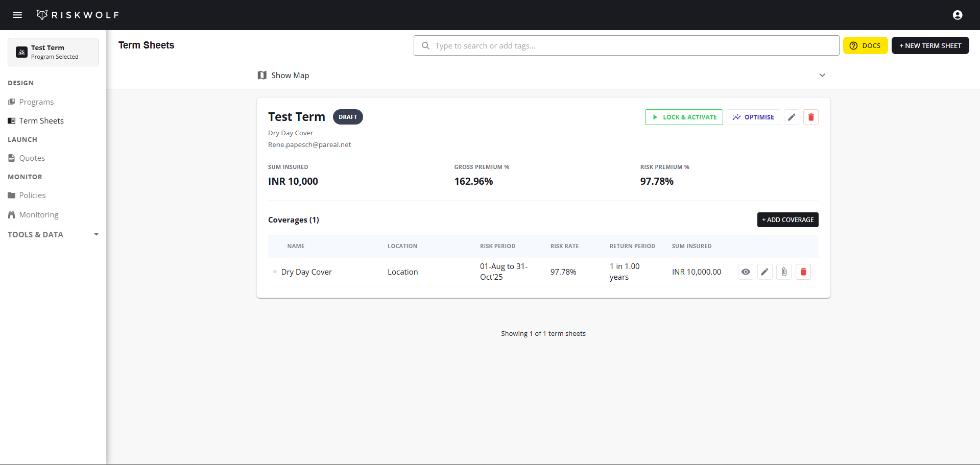Viewport: 980px width, 465px height.
Task: Open the hamburger navigation menu
Action: coord(17,15)
